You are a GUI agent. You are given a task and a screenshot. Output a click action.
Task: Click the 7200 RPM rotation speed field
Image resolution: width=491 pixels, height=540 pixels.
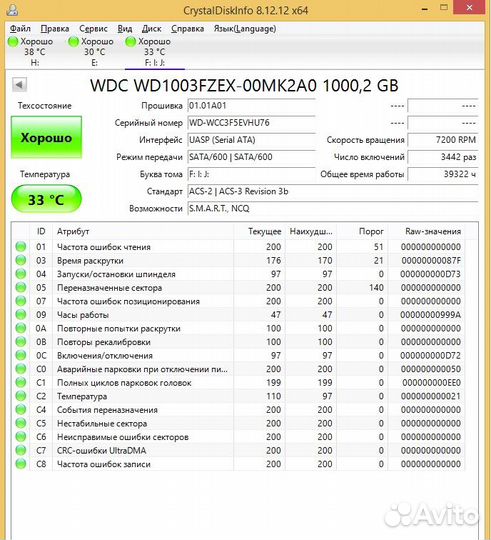pos(443,140)
